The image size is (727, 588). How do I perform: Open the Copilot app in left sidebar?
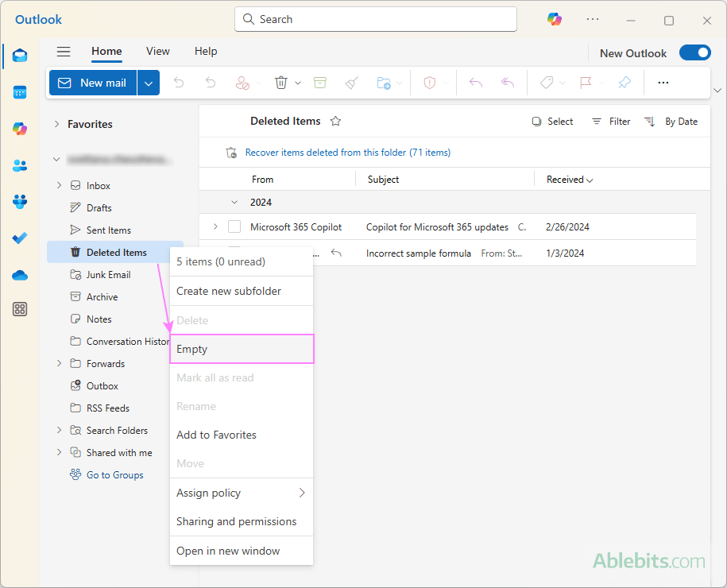[20, 129]
